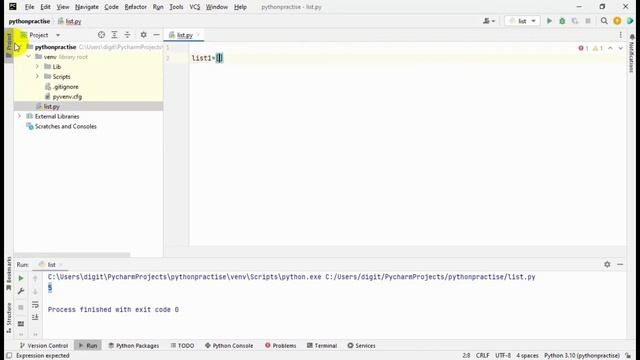Toggle Bookmarks sidebar vertical tab
This screenshot has width=640, height=360.
(x=9, y=273)
